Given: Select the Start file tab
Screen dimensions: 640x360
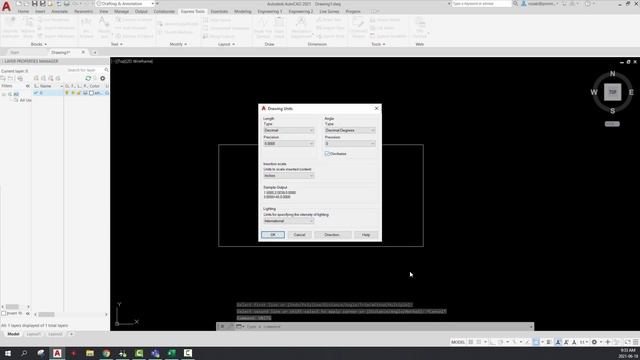Looking at the screenshot, I should pyautogui.click(x=15, y=52).
